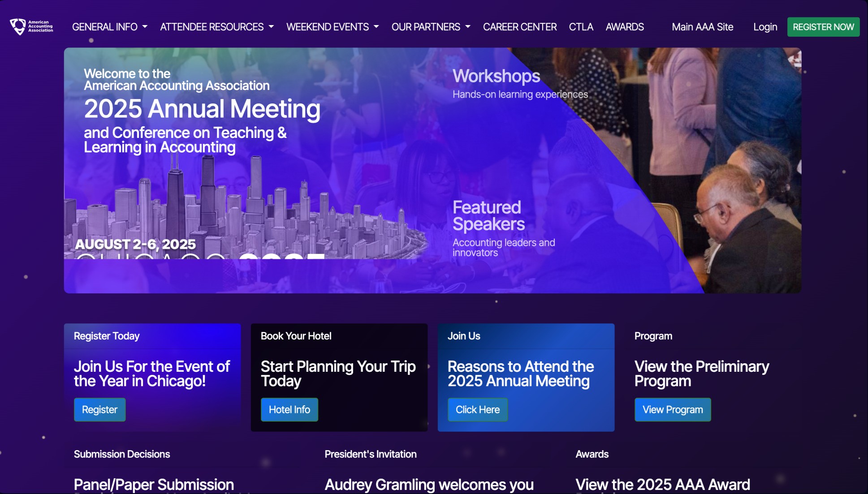Click the Workshops heading in the banner
Image resolution: width=868 pixels, height=494 pixels.
click(x=496, y=76)
